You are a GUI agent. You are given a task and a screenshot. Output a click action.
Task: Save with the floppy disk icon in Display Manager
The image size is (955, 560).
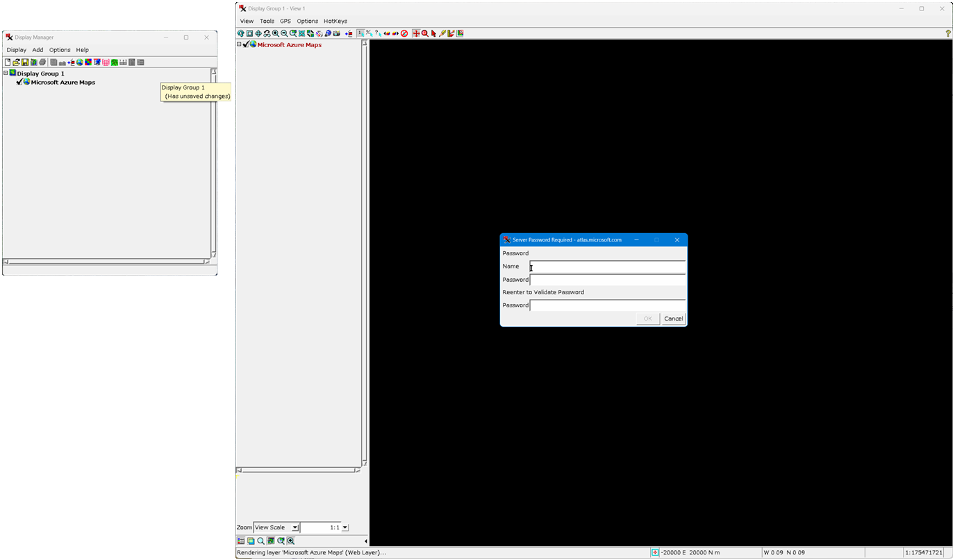pos(25,62)
